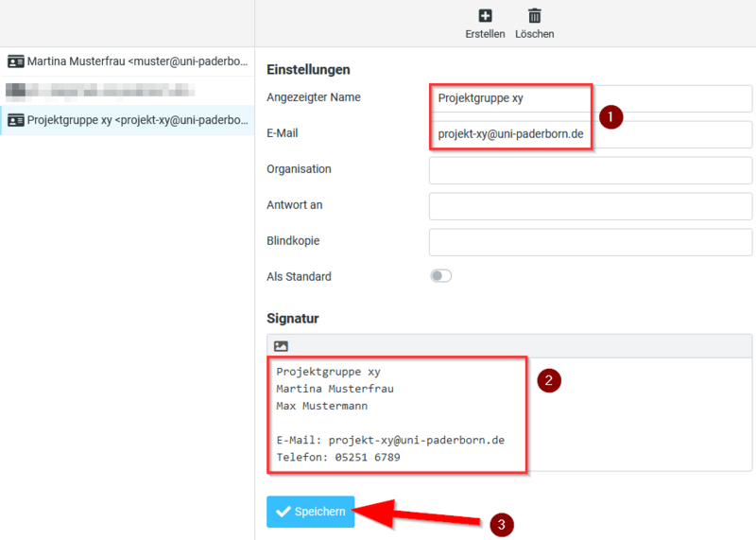Click into the E-Mail input field
The height and width of the screenshot is (540, 756).
pyautogui.click(x=590, y=134)
